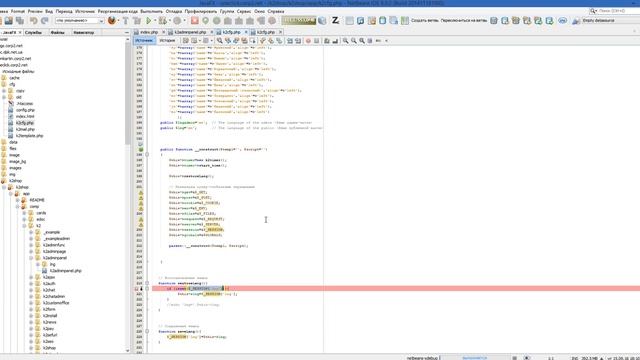Click the Save All toolbar icon
The image size is (640, 360).
pos(19,20)
